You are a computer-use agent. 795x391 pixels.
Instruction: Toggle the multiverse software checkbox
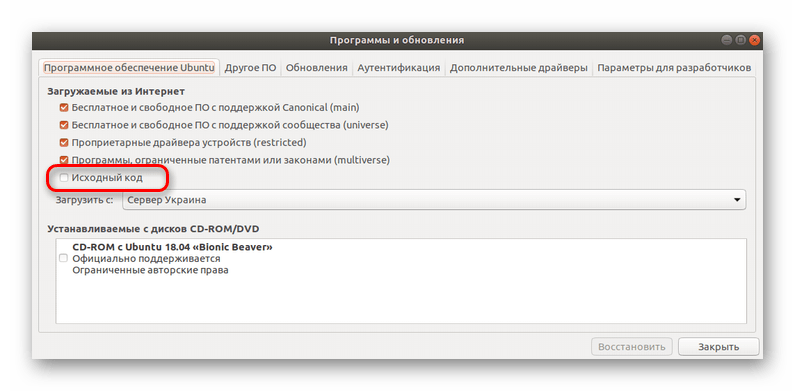click(x=64, y=160)
